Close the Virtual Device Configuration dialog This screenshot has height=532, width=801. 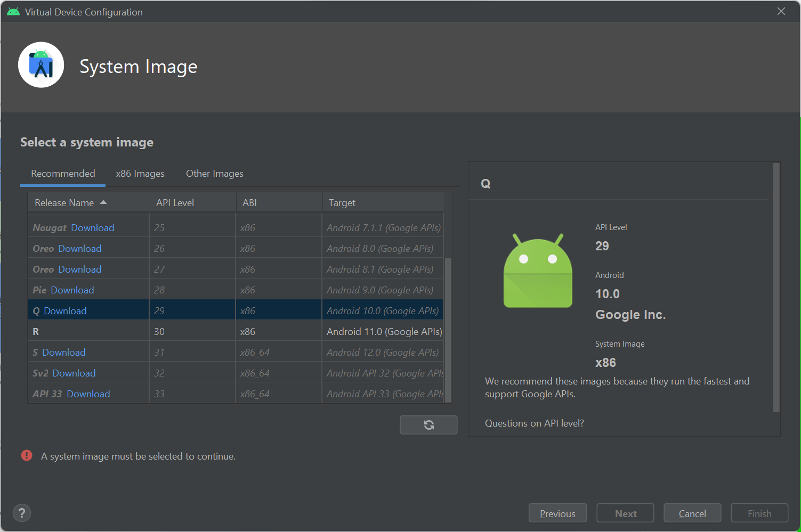[x=781, y=11]
